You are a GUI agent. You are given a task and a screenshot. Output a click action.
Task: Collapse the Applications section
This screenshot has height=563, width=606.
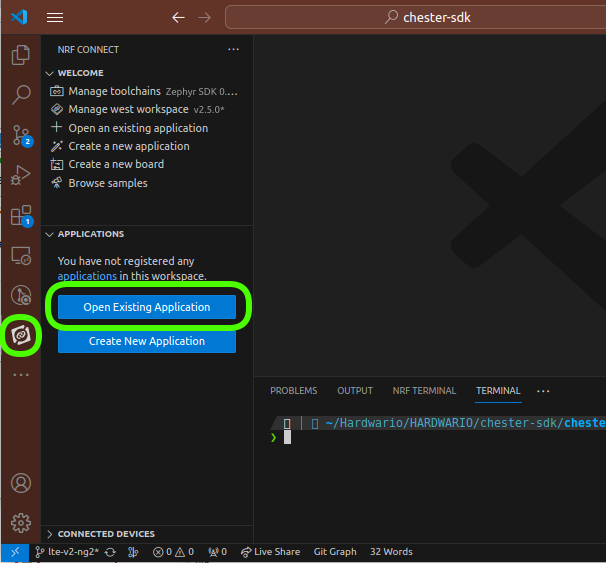pos(50,234)
